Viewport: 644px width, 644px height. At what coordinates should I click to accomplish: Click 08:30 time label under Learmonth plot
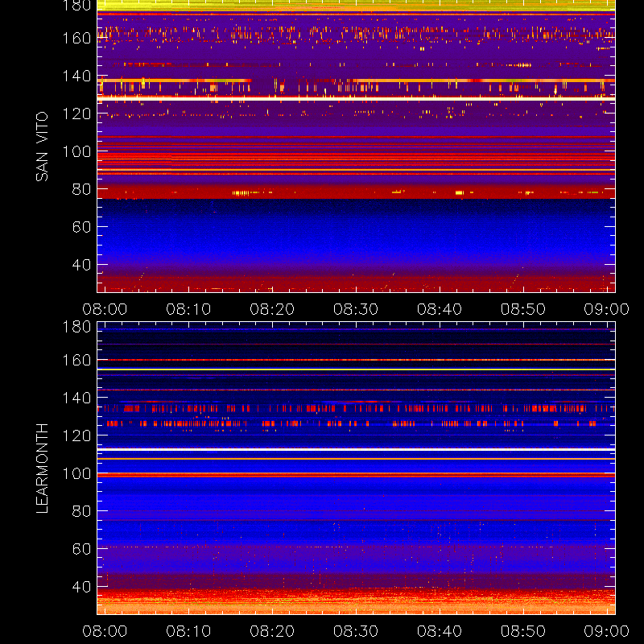click(356, 631)
